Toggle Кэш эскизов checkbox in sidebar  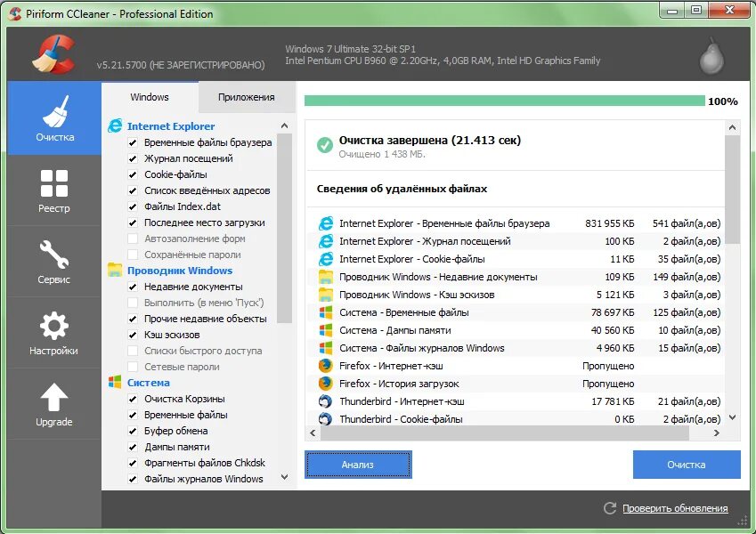(133, 335)
